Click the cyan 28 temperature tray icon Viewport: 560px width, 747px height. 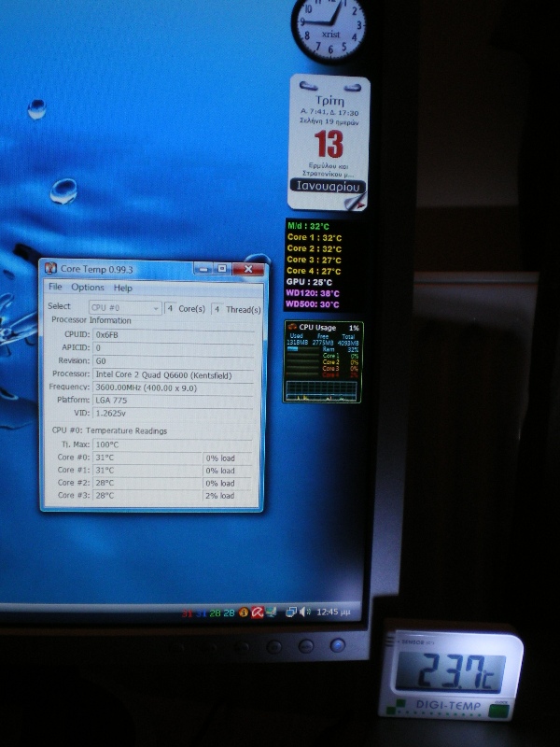point(229,613)
